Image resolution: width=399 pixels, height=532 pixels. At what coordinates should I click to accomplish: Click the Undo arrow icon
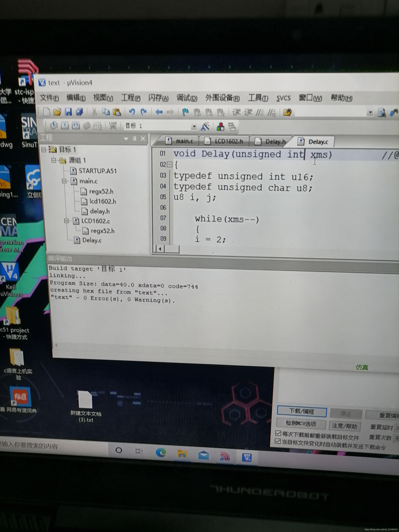[x=132, y=112]
